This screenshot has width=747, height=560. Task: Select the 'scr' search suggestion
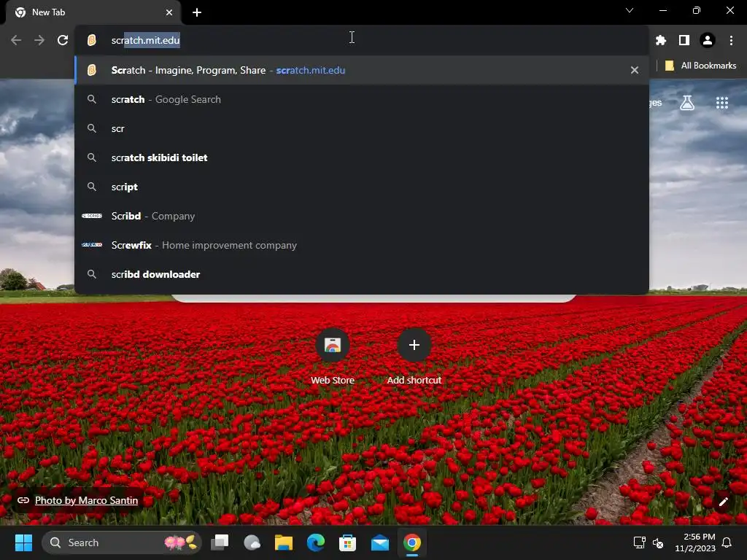[x=362, y=128]
